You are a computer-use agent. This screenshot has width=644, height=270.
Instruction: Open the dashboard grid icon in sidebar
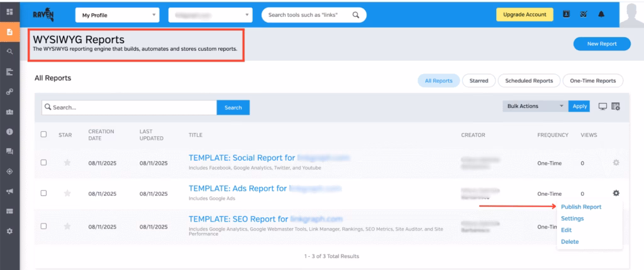tap(9, 12)
